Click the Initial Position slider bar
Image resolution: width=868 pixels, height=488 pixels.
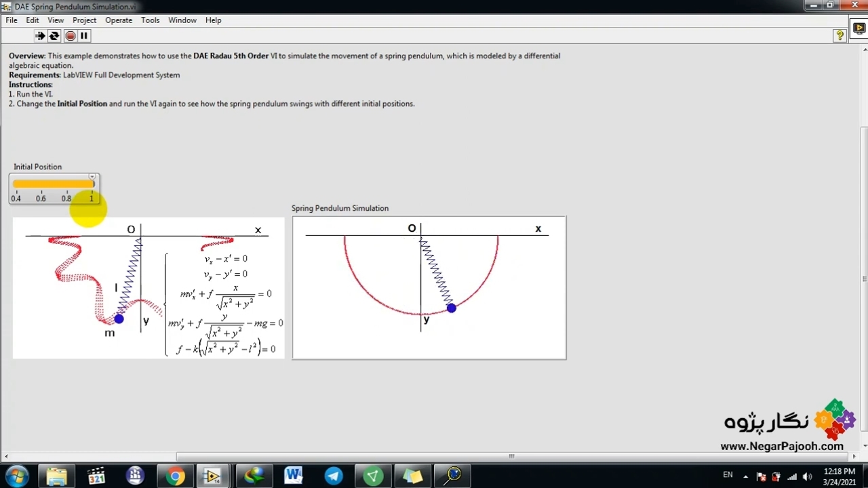(53, 184)
